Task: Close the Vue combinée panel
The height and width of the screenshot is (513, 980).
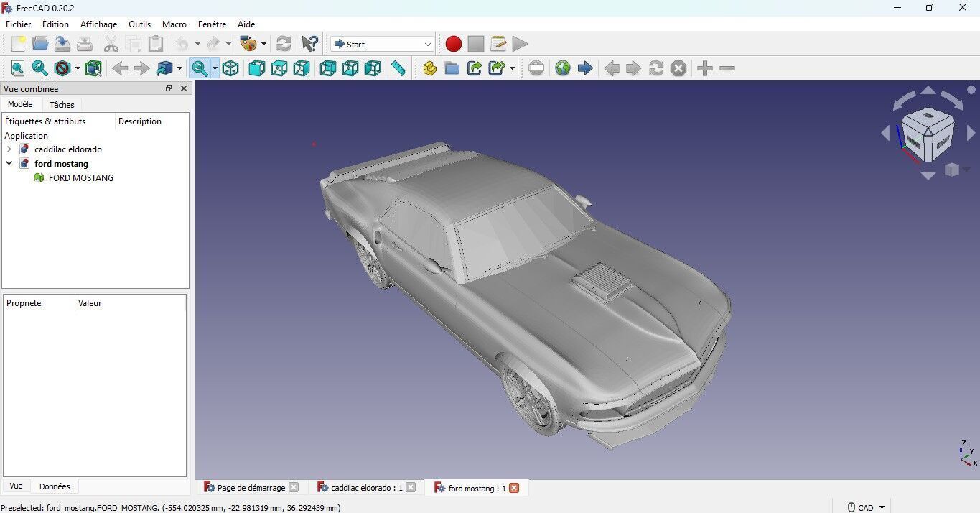Action: coord(184,88)
